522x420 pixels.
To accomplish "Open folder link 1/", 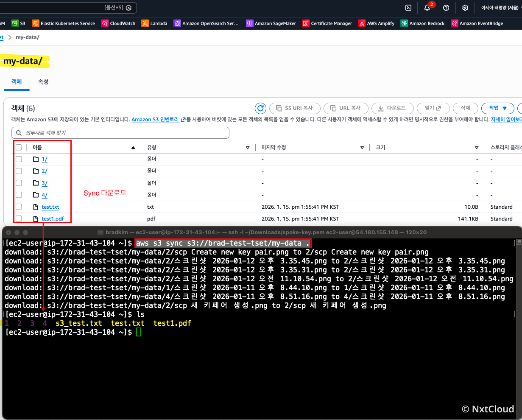I will tap(45, 159).
